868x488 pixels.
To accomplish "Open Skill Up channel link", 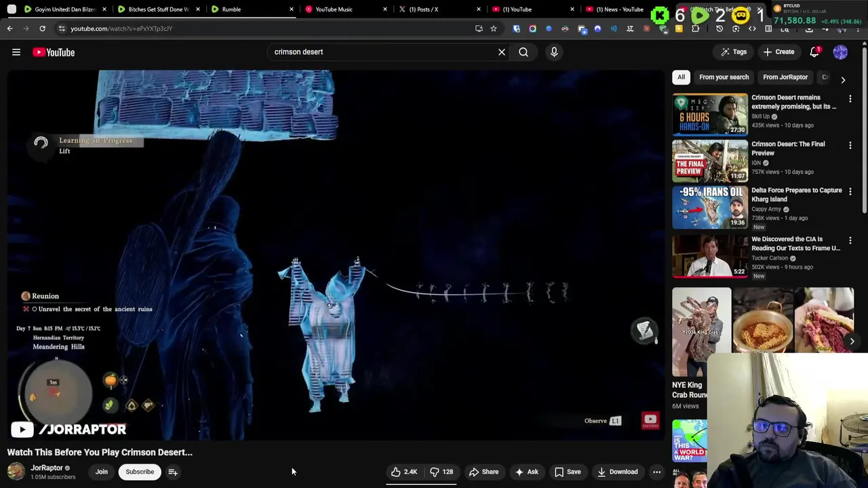I will pos(760,117).
